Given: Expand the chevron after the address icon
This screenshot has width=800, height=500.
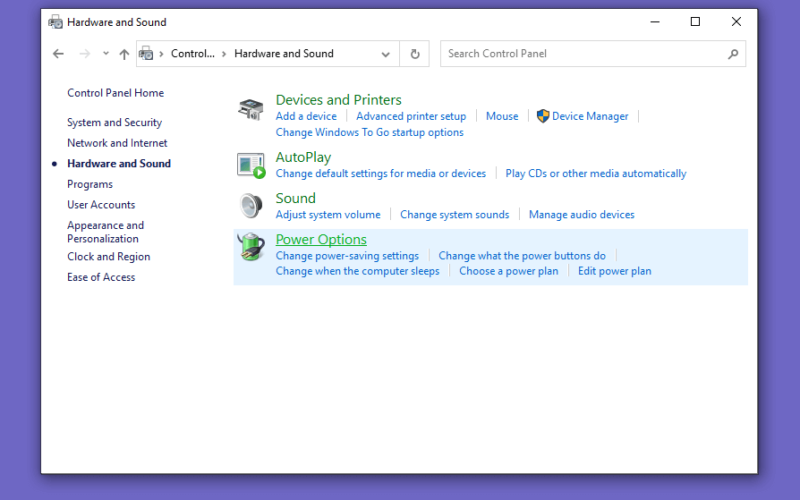Looking at the screenshot, I should coord(161,54).
